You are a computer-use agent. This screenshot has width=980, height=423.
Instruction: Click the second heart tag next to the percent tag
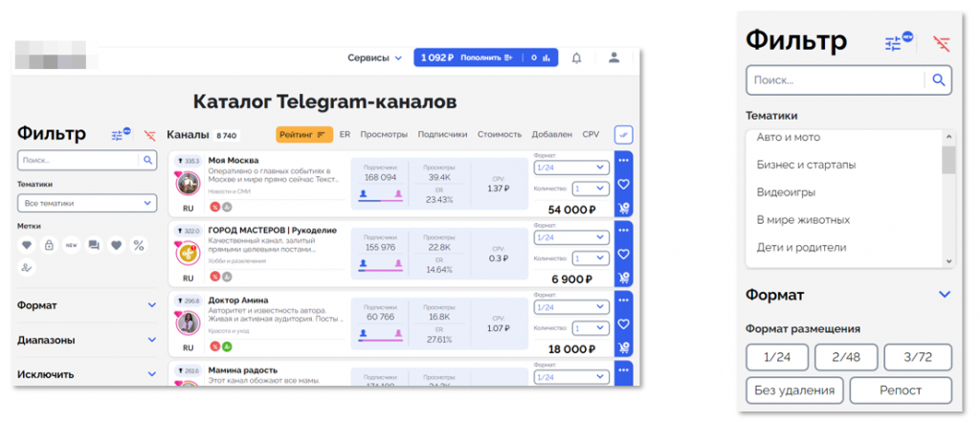pyautogui.click(x=116, y=246)
